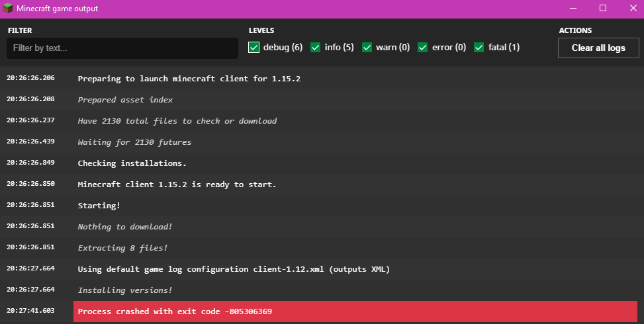Image resolution: width=644 pixels, height=324 pixels.
Task: Click 'Have 2130 total files to check' entry
Action: click(x=322, y=121)
